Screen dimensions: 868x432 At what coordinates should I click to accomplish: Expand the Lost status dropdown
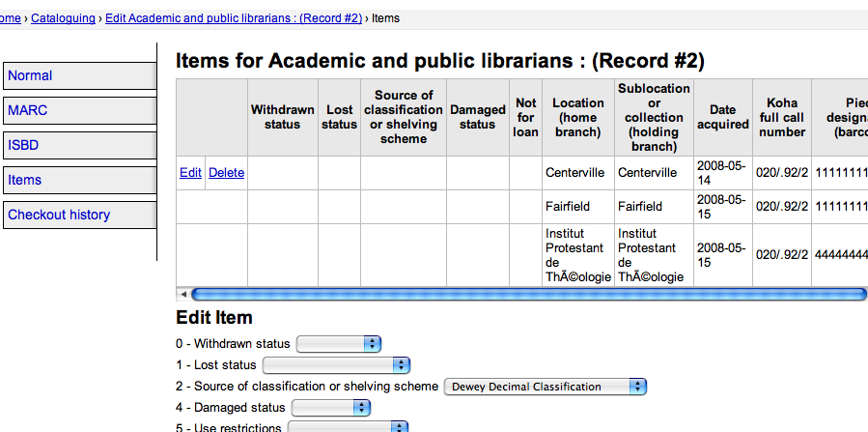point(337,365)
